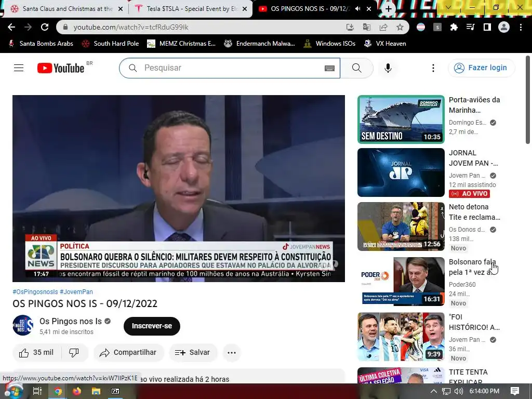This screenshot has height=399, width=532.
Task: Share this page icon in address bar
Action: click(383, 27)
